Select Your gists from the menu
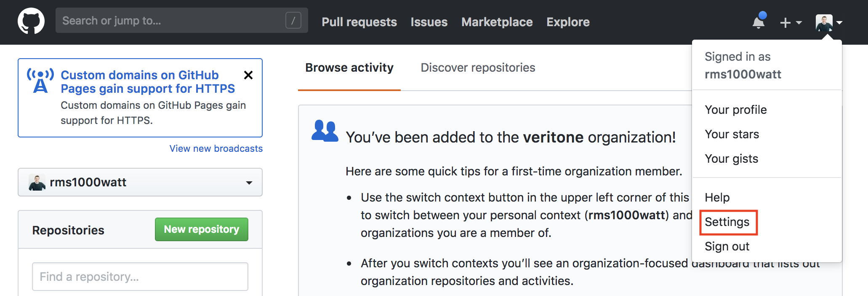This screenshot has width=868, height=296. pyautogui.click(x=731, y=159)
